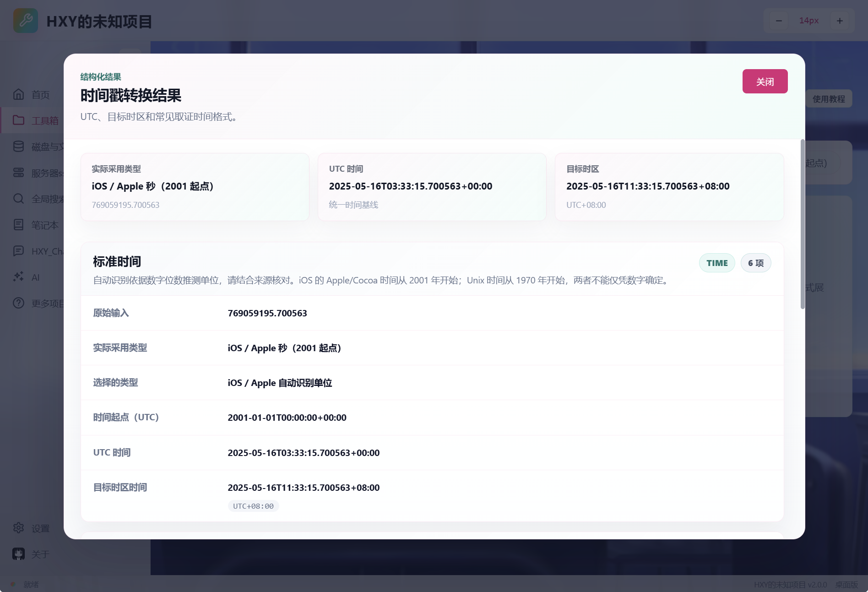Screen dimensions: 868x592
Task: Click the app wrench logo icon
Action: [26, 21]
